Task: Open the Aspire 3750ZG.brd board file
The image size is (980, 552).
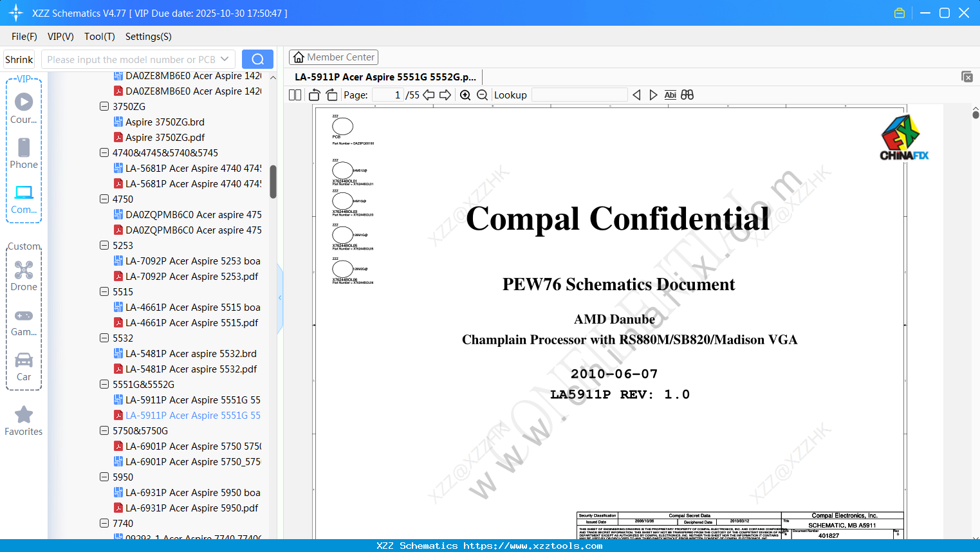Action: pyautogui.click(x=165, y=122)
